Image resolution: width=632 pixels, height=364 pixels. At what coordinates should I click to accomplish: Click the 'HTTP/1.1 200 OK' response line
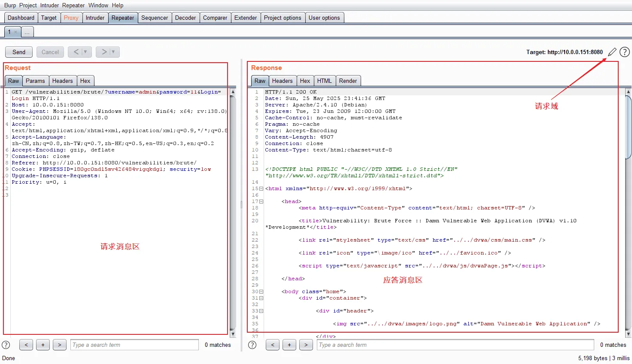[291, 92]
